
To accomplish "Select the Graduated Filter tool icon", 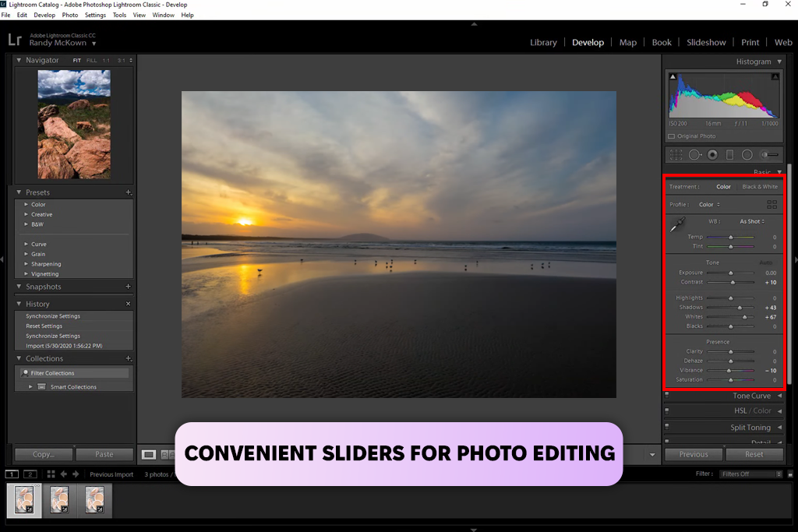I will (729, 155).
